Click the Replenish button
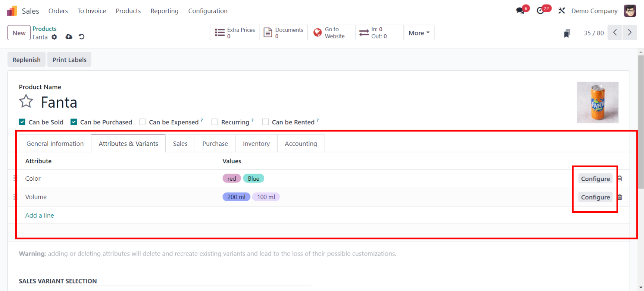Viewport: 644px width, 291px height. [26, 60]
